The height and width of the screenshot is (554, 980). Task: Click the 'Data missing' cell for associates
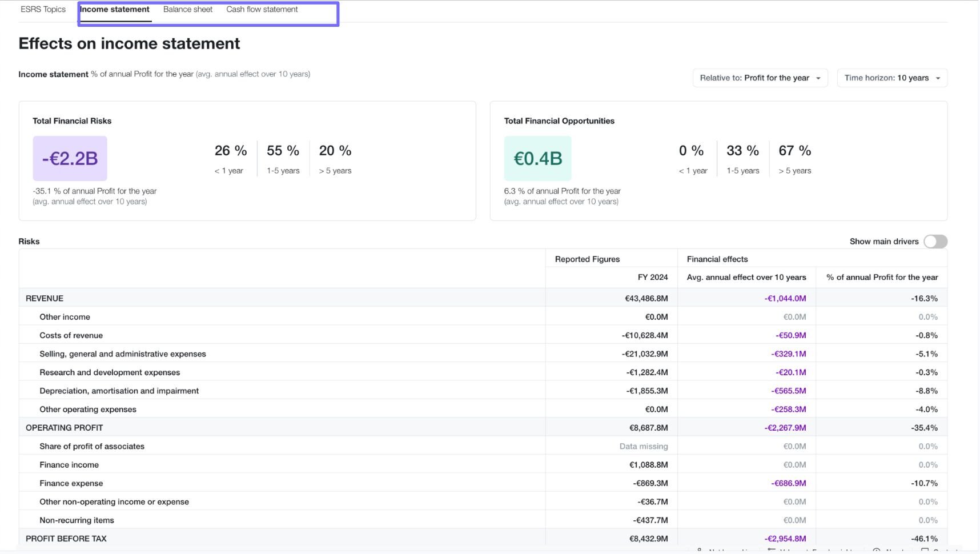click(644, 446)
